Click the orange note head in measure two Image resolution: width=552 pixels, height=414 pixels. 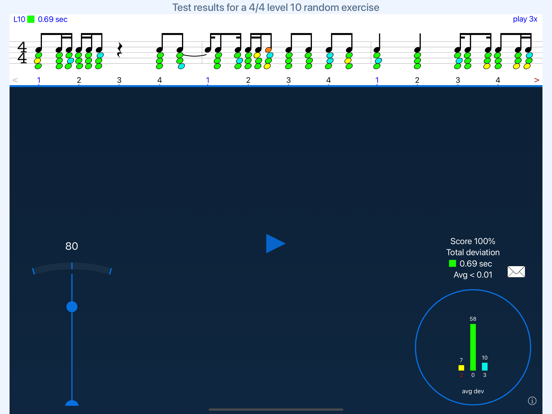pos(268,50)
